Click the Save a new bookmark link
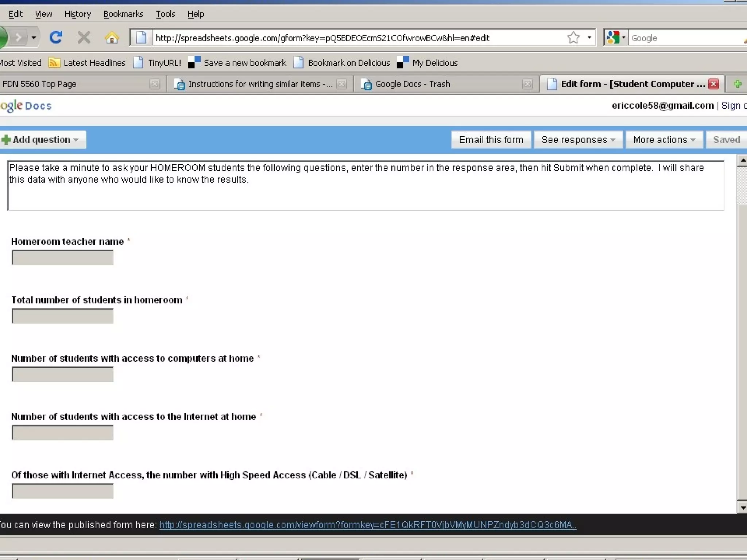 [245, 63]
